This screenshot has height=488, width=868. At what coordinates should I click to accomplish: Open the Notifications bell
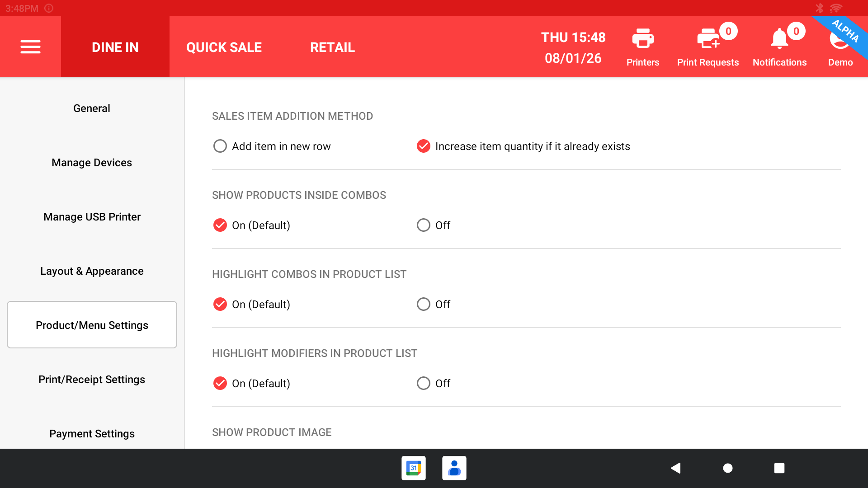(x=779, y=47)
